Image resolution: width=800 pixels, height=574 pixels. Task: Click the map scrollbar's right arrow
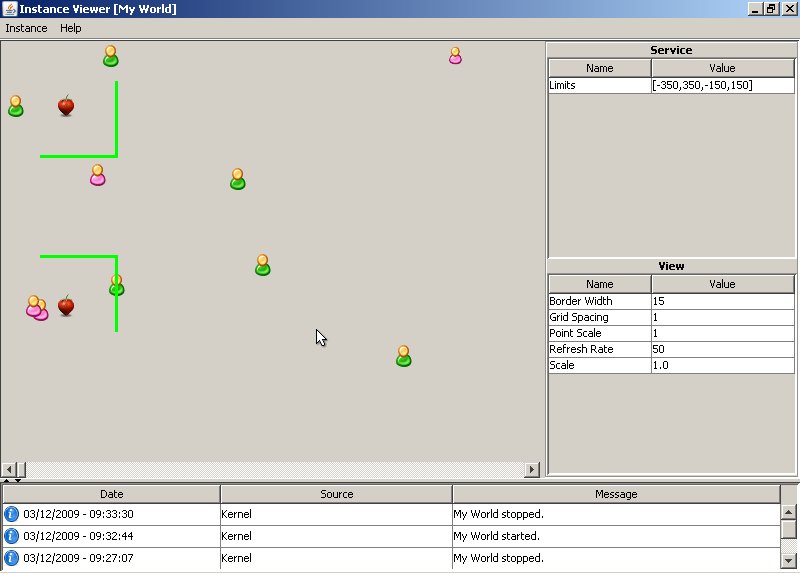(x=532, y=469)
